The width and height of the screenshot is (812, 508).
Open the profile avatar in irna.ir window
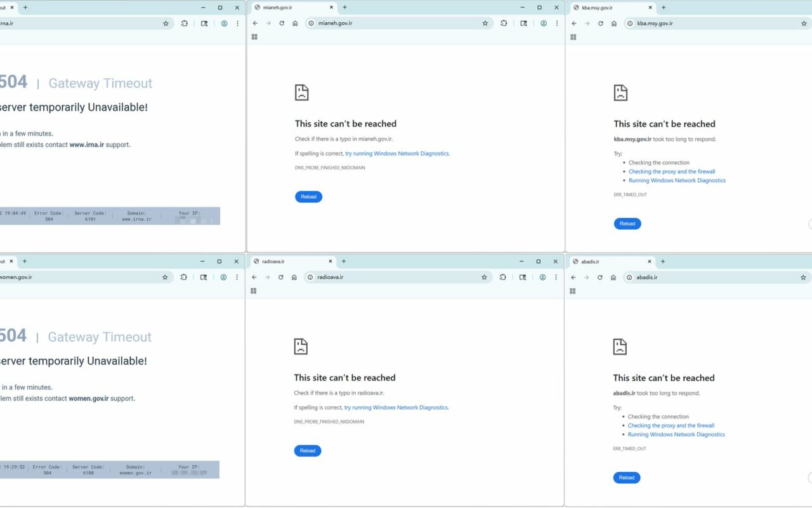click(224, 23)
